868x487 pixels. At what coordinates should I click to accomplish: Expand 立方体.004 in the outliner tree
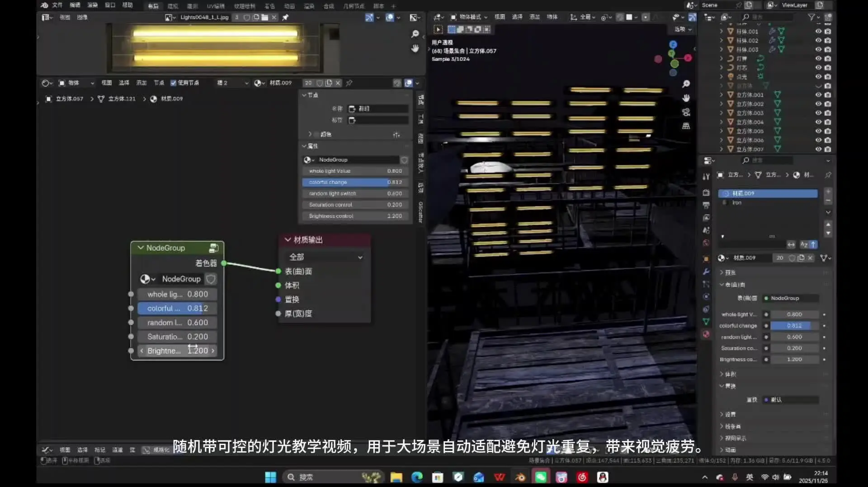click(722, 122)
